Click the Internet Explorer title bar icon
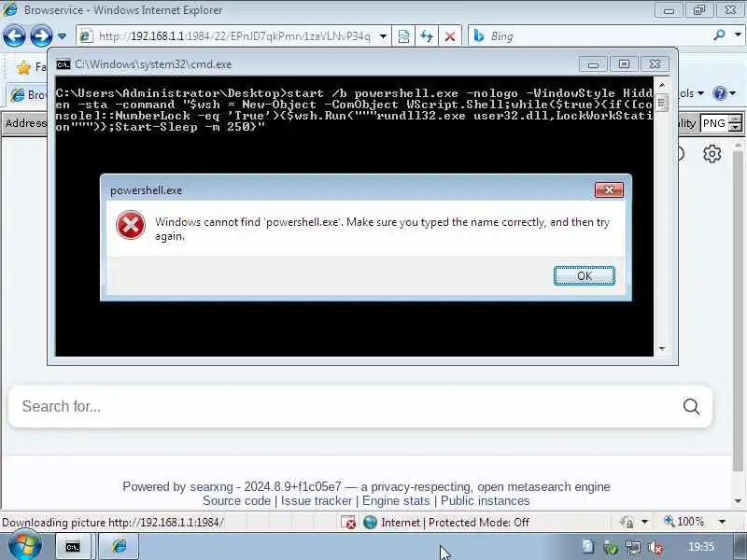Viewport: 747px width, 560px height. coord(10,9)
